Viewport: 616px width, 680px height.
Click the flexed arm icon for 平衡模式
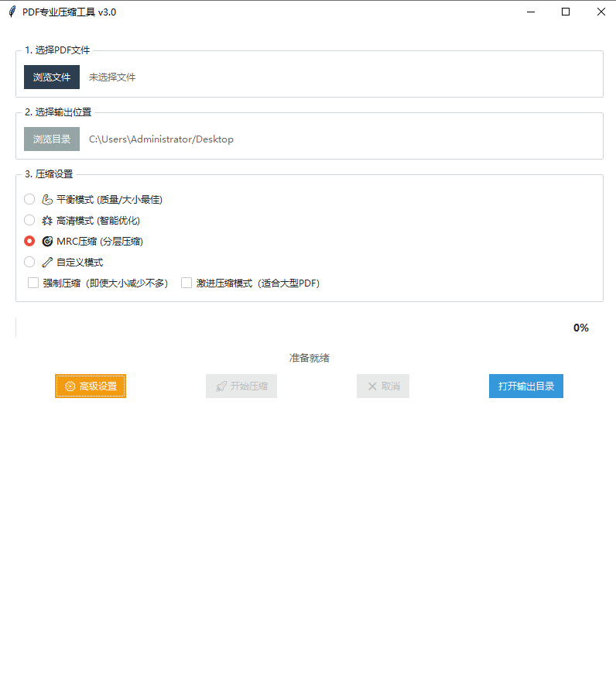tap(47, 199)
